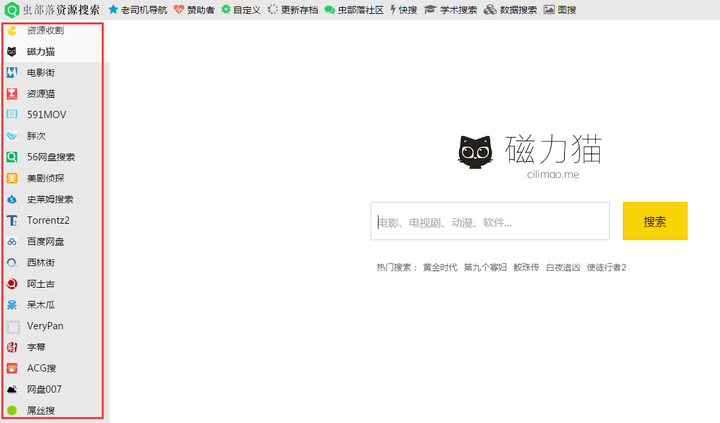The image size is (720, 423).
Task: Open hot search 白夜追凶
Action: (x=563, y=267)
